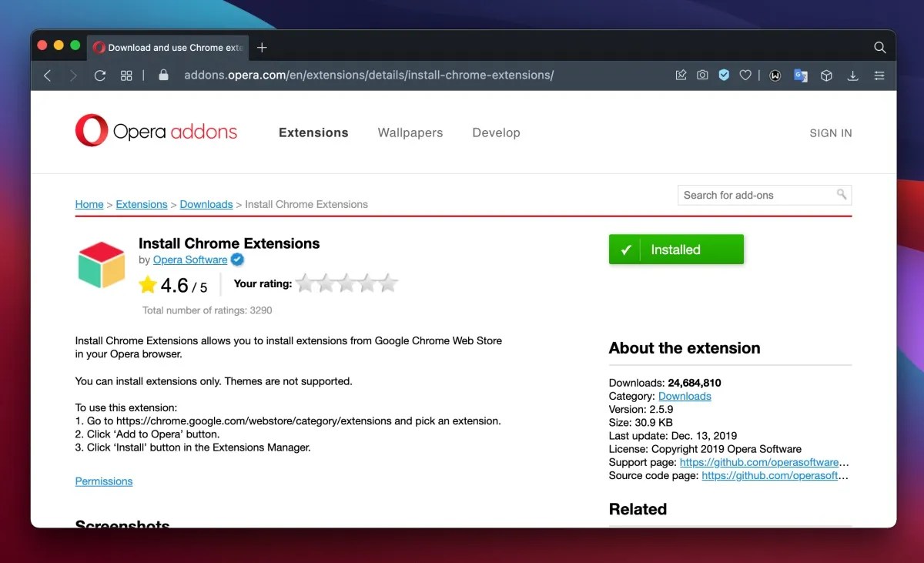
Task: Click the cube extension icon in toolbar
Action: (826, 75)
